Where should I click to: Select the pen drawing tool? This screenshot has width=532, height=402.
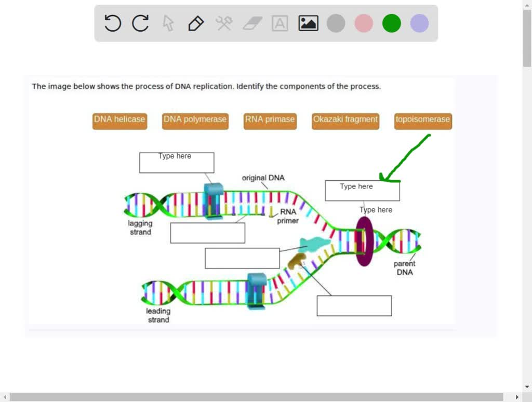[x=195, y=23]
